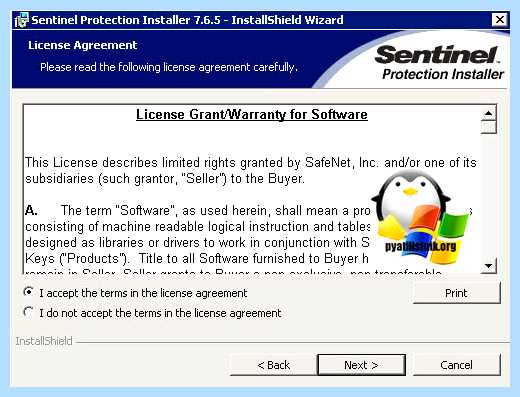The image size is (520, 397).
Task: Close the InstallShield Wizard window
Action: click(x=500, y=20)
